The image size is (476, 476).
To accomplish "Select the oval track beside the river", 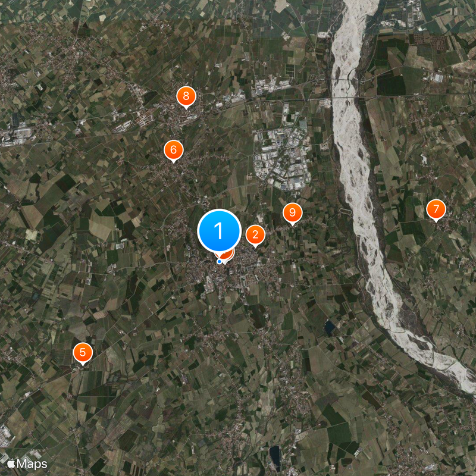I will click(x=345, y=212).
